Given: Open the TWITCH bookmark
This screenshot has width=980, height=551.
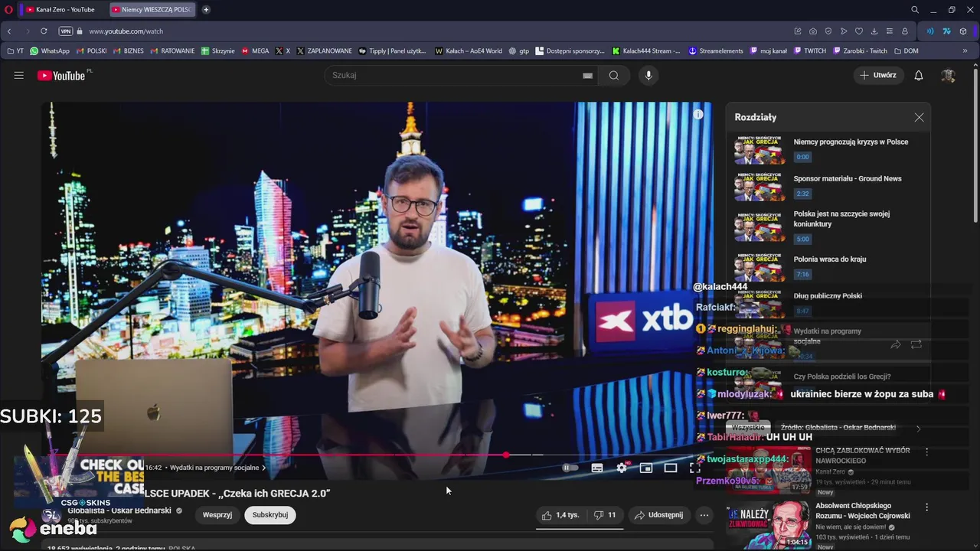Looking at the screenshot, I should 810,51.
